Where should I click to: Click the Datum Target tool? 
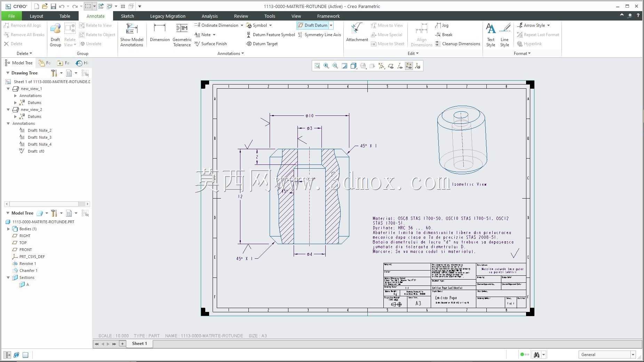pos(262,44)
